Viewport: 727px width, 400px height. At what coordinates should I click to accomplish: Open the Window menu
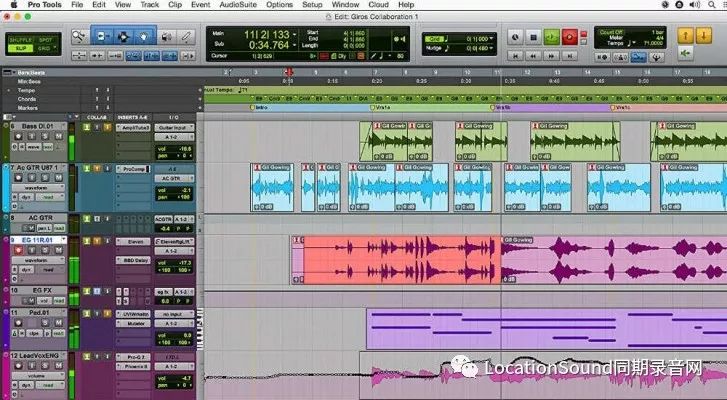(345, 5)
